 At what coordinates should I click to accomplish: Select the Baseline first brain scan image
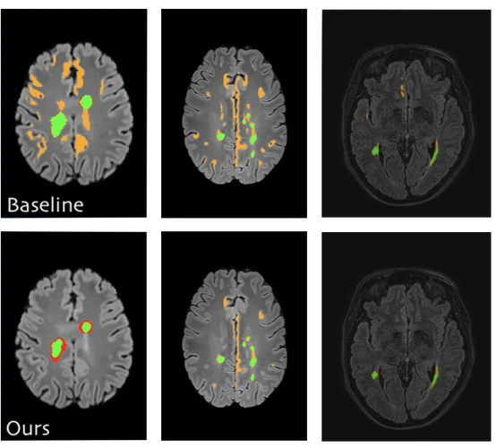coord(73,113)
